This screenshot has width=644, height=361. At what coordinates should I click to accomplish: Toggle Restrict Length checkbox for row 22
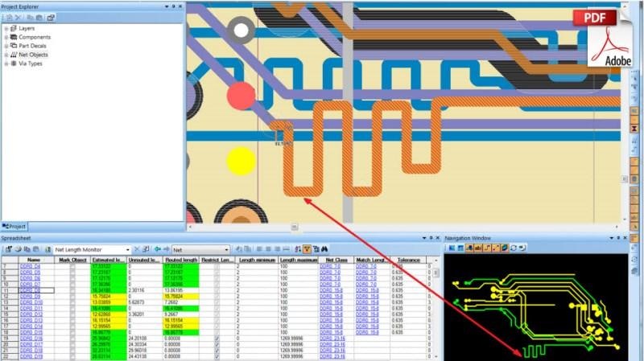(217, 356)
